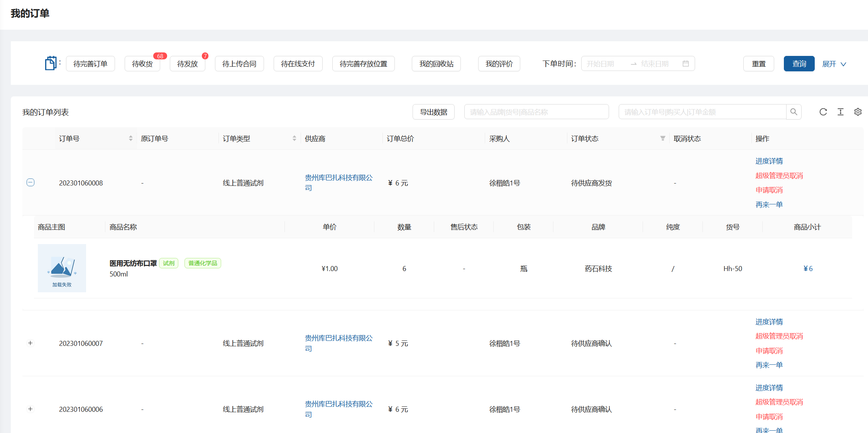Image resolution: width=868 pixels, height=433 pixels.
Task: Select the 待上传合同 tab
Action: tap(239, 64)
